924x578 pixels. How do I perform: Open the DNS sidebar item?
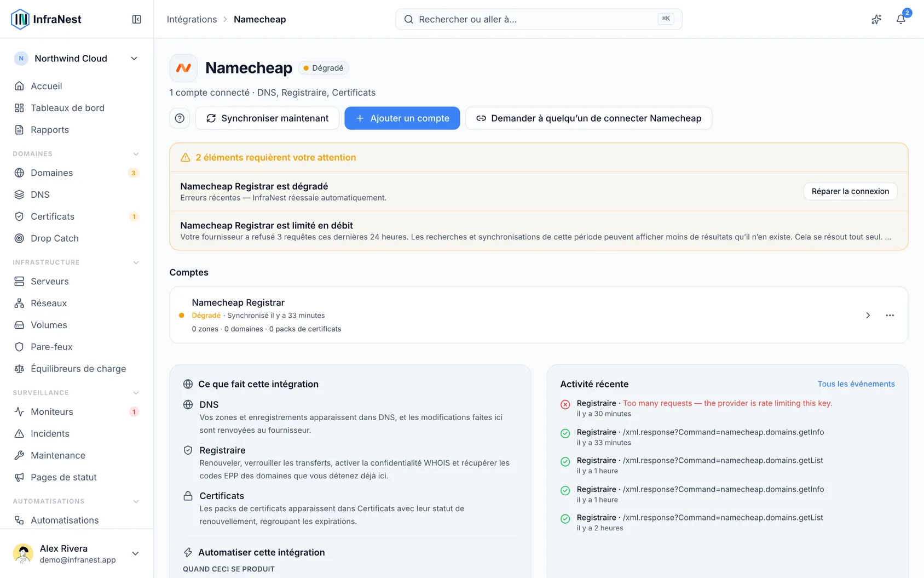pyautogui.click(x=77, y=194)
